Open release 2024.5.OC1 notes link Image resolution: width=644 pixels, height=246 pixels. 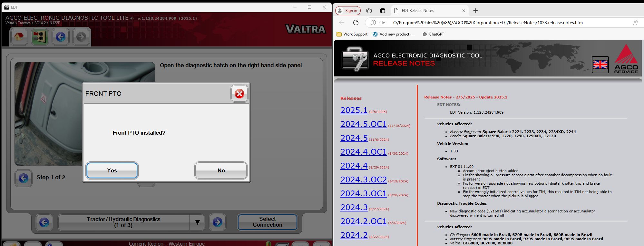pyautogui.click(x=364, y=124)
